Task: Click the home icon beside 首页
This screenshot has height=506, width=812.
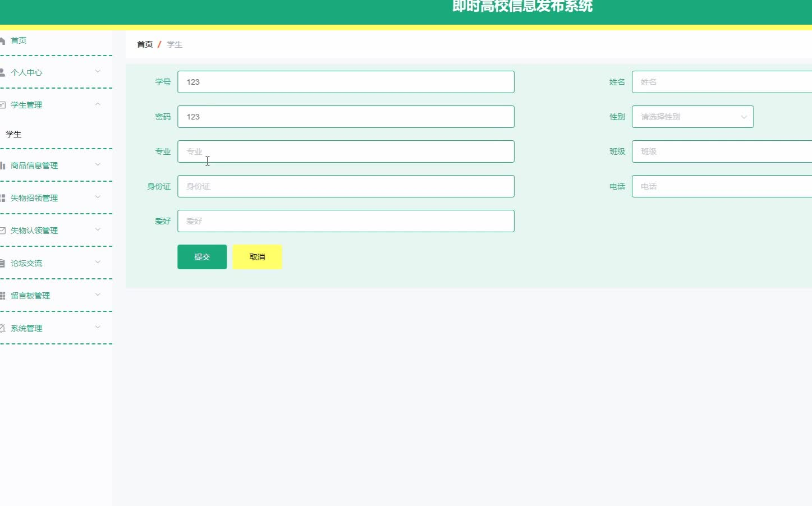Action: tap(3, 40)
